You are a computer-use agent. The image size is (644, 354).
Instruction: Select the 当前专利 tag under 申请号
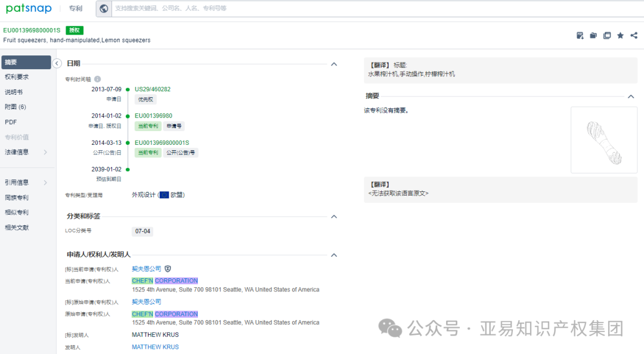pos(148,126)
